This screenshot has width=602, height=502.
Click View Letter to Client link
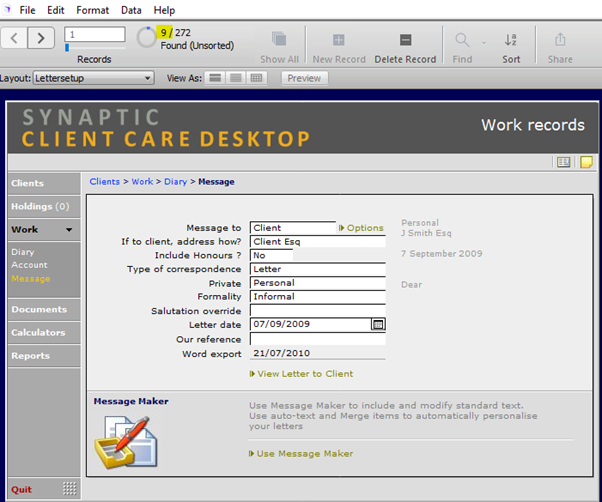point(301,374)
